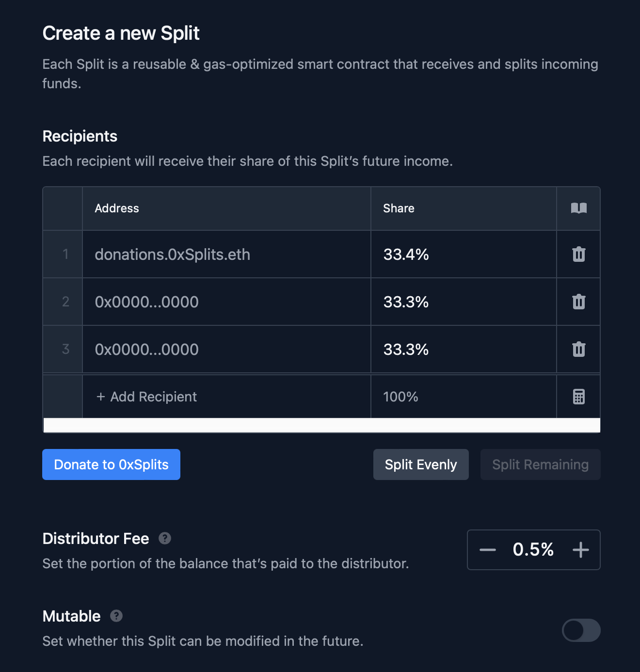Click the 0.5% distributor fee value

click(533, 550)
